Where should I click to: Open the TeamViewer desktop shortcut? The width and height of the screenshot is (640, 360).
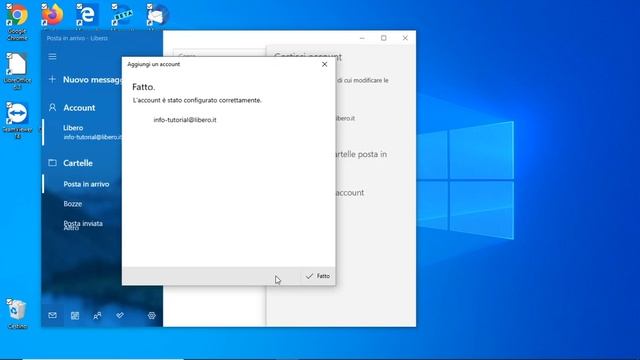[x=17, y=120]
